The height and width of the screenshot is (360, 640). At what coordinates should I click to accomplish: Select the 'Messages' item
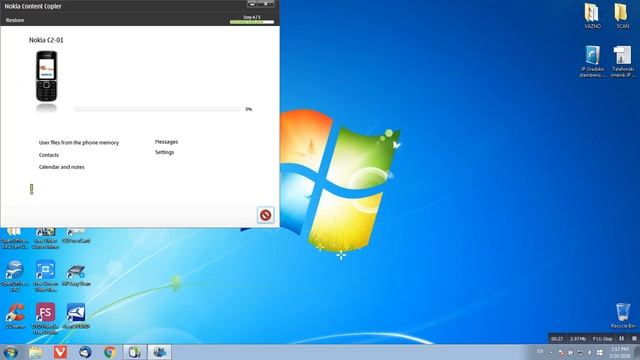pyautogui.click(x=166, y=142)
